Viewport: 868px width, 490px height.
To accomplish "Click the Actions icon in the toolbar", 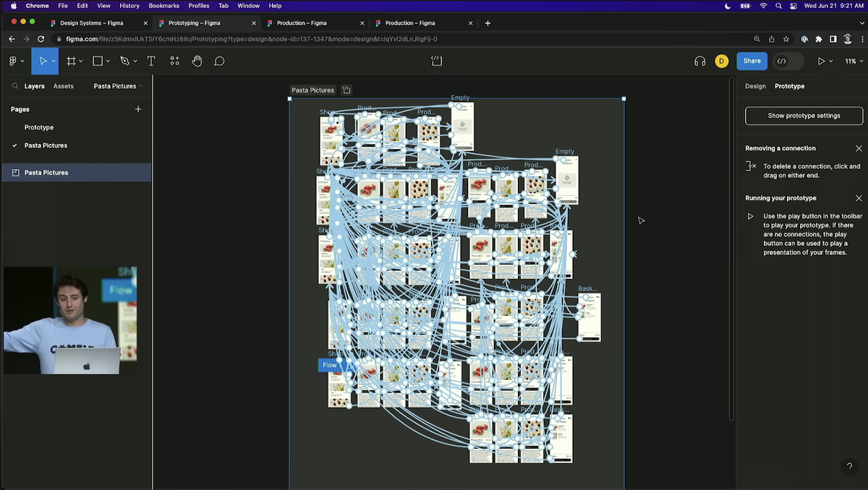I will tap(174, 61).
